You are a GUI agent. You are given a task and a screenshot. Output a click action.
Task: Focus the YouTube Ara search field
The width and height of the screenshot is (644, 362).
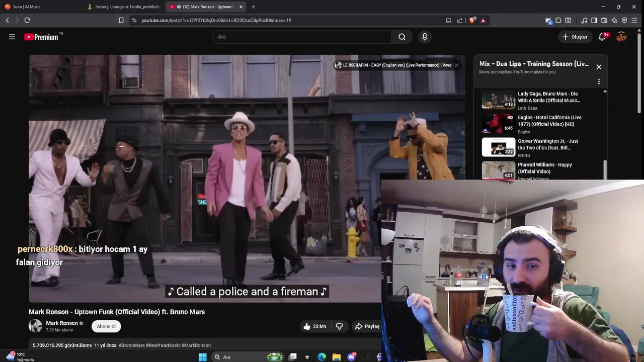[x=302, y=37]
